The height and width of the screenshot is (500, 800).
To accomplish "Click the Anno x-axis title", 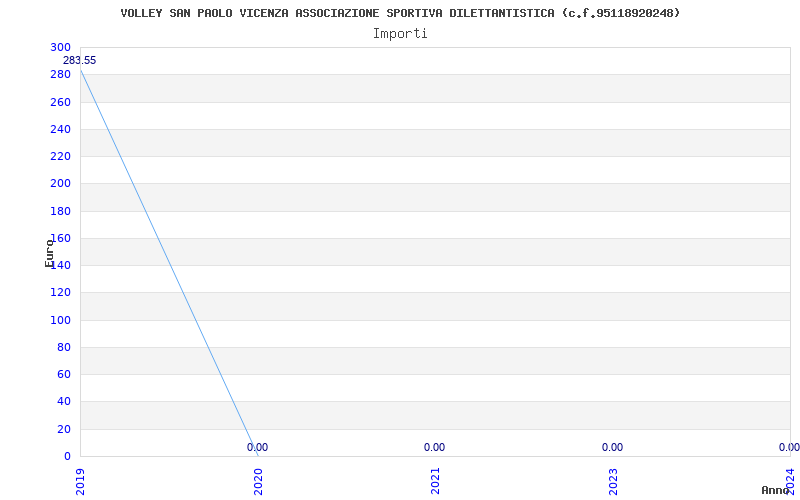I will 775,490.
